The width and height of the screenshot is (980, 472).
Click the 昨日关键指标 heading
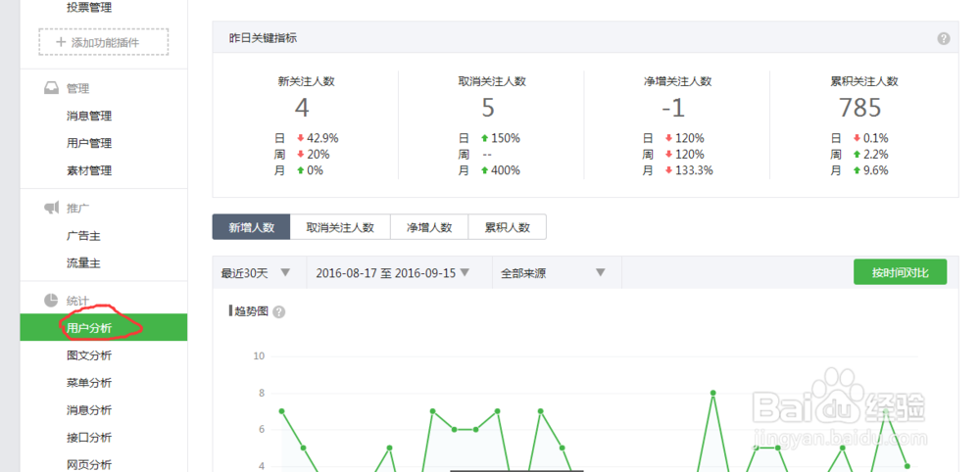[x=263, y=38]
